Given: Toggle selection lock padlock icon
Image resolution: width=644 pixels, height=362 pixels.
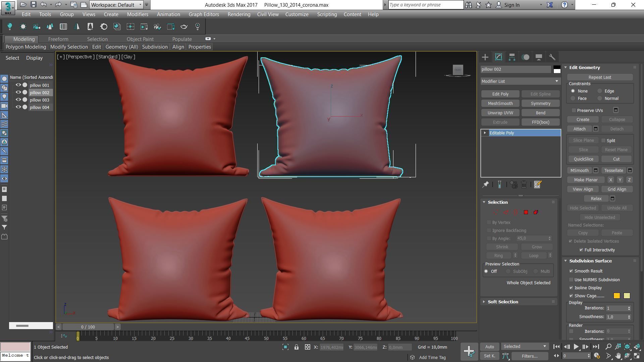Looking at the screenshot, I should click(297, 347).
